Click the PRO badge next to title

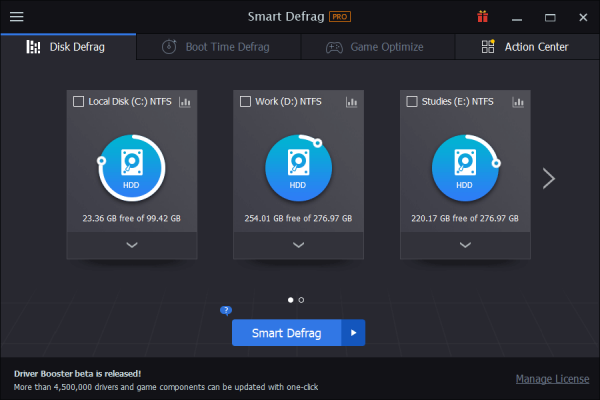click(x=340, y=17)
